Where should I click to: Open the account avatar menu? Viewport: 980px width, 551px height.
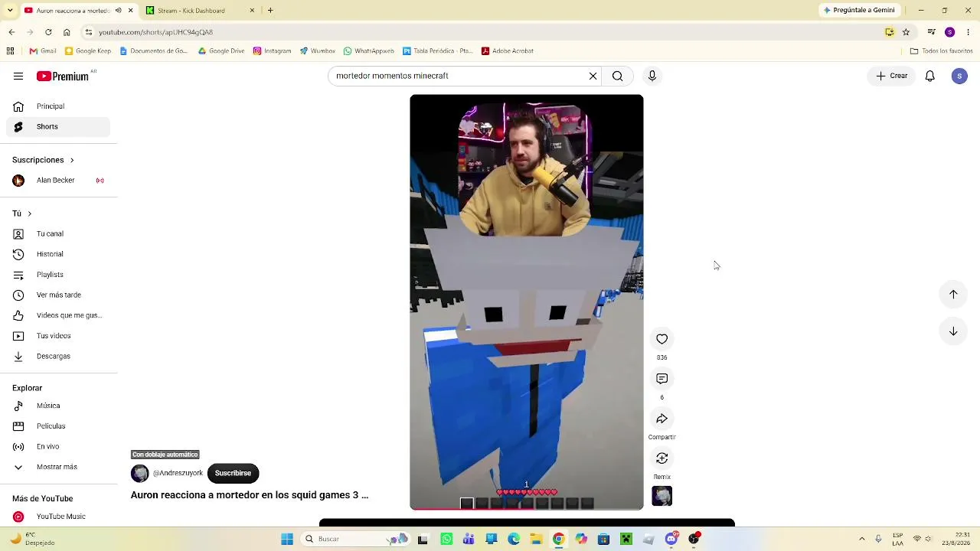coord(959,76)
